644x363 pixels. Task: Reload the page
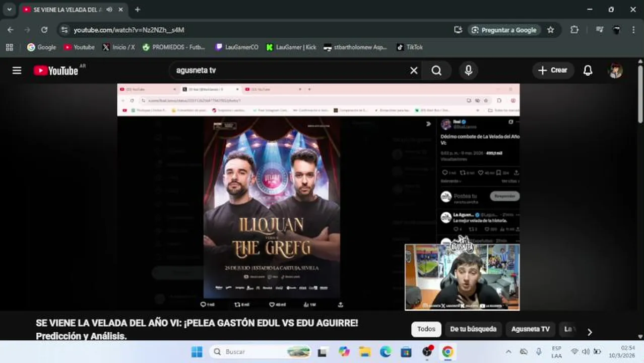pyautogui.click(x=44, y=30)
